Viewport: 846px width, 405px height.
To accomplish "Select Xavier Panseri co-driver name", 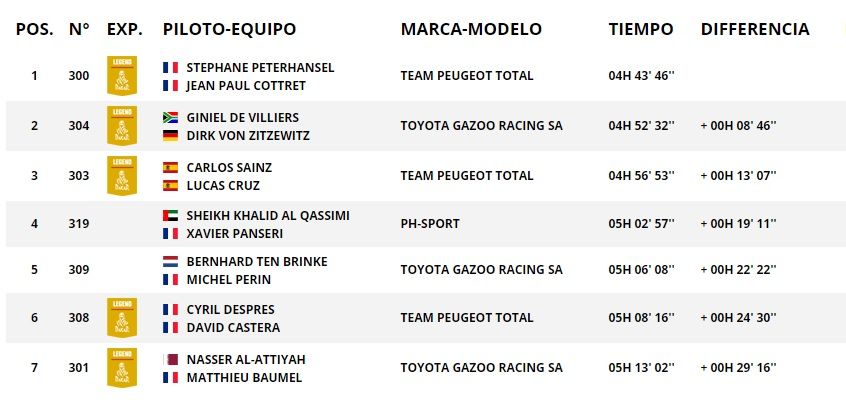I will (235, 233).
